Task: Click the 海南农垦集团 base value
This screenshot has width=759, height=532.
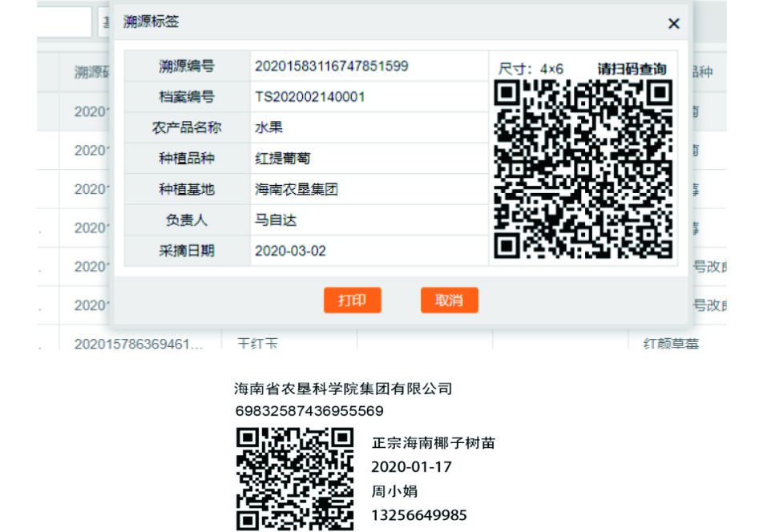Action: pos(297,189)
